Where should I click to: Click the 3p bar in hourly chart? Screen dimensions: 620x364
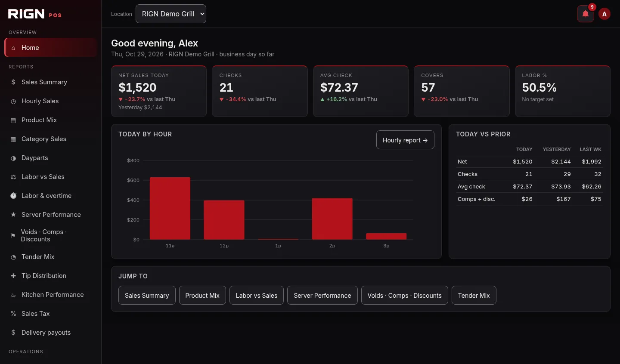click(x=386, y=237)
